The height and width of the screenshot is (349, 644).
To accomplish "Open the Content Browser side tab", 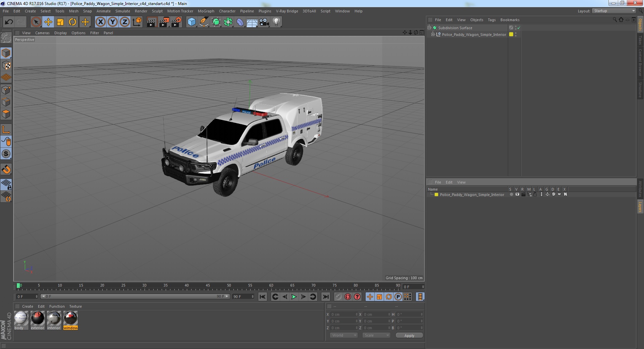I will [640, 62].
